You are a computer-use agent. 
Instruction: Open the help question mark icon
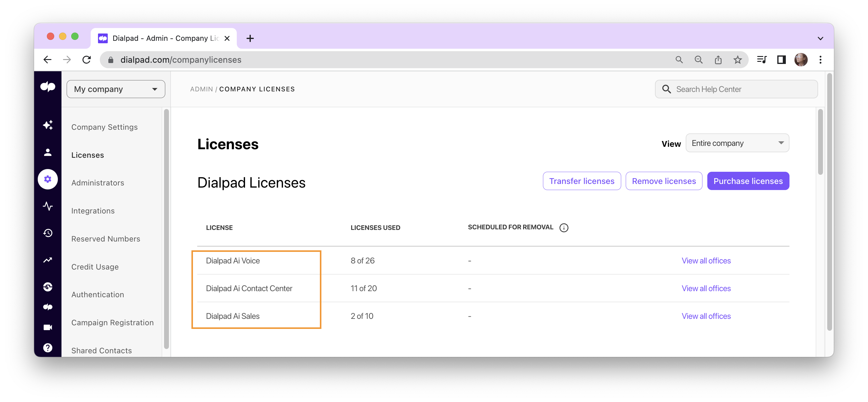pos(47,348)
